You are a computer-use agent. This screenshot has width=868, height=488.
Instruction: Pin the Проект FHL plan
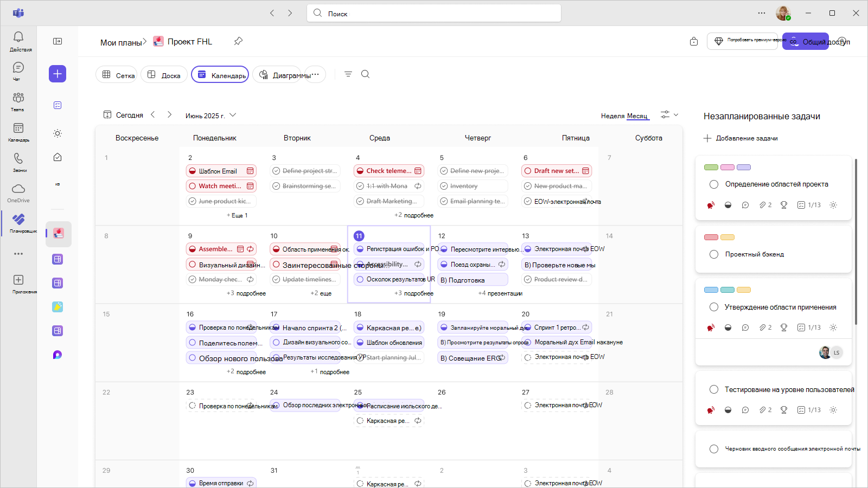pyautogui.click(x=238, y=41)
